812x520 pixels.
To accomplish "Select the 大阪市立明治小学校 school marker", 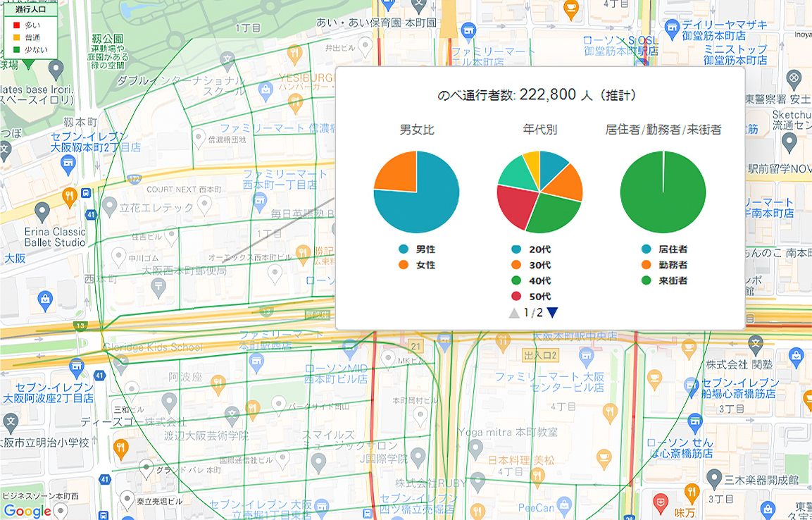I will 11,423.
